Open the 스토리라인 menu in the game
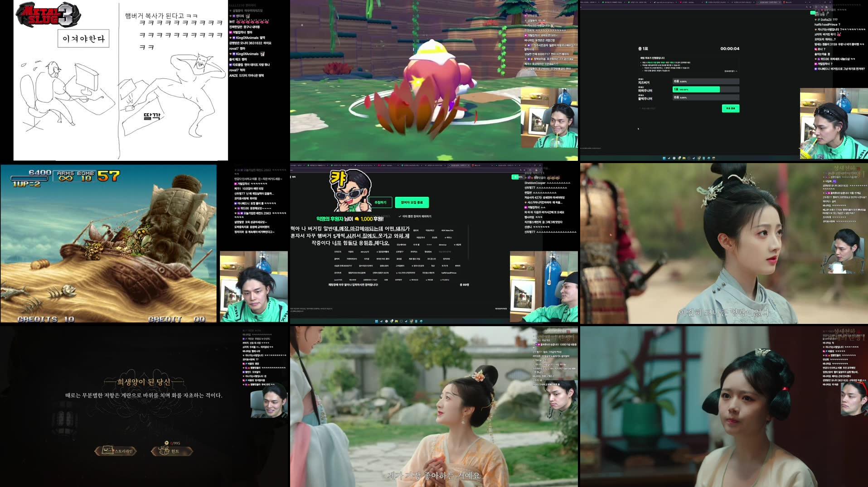The image size is (868, 487). (x=116, y=451)
